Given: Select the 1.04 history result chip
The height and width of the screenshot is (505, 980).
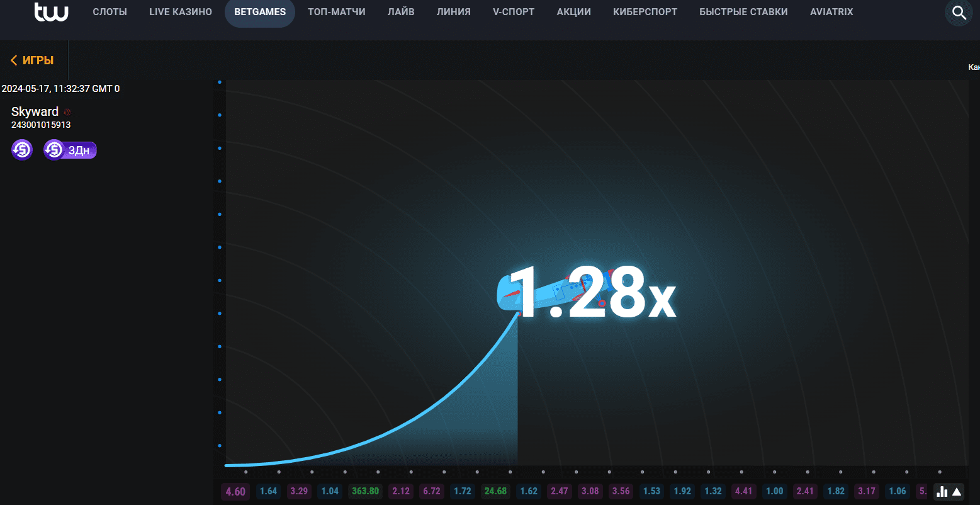Looking at the screenshot, I should tap(330, 491).
